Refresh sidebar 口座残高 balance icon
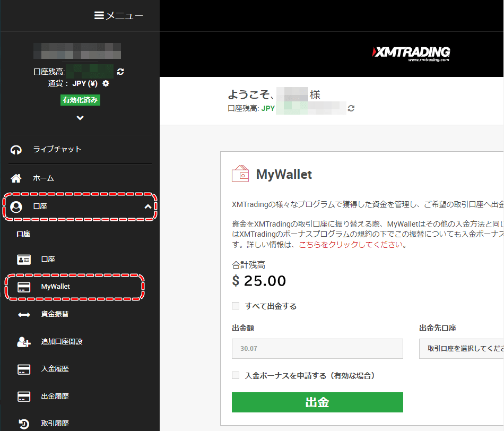The height and width of the screenshot is (431, 504). pyautogui.click(x=120, y=72)
